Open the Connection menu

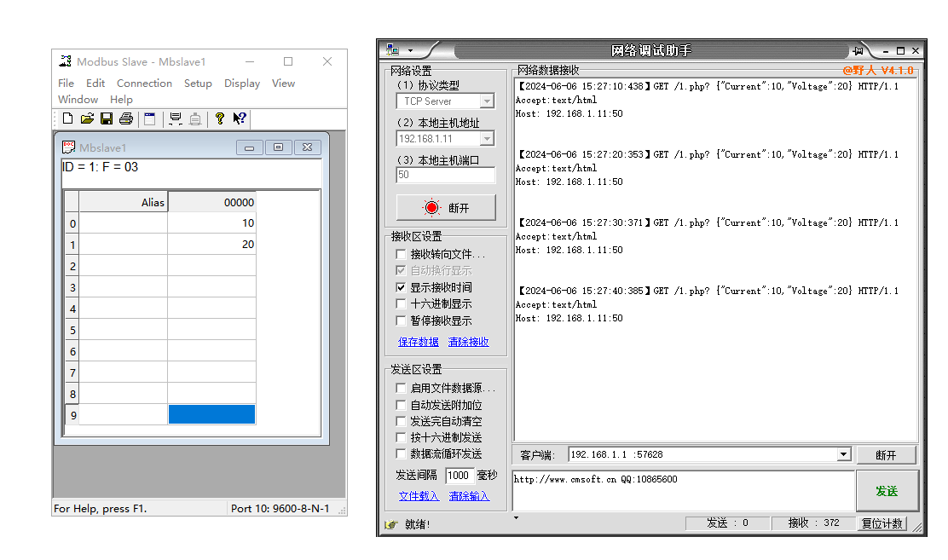click(x=144, y=83)
